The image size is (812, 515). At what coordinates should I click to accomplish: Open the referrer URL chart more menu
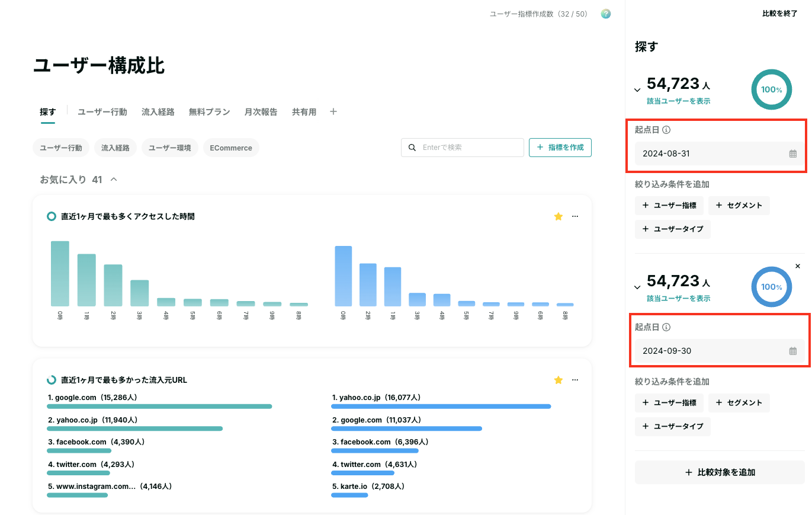pyautogui.click(x=575, y=380)
